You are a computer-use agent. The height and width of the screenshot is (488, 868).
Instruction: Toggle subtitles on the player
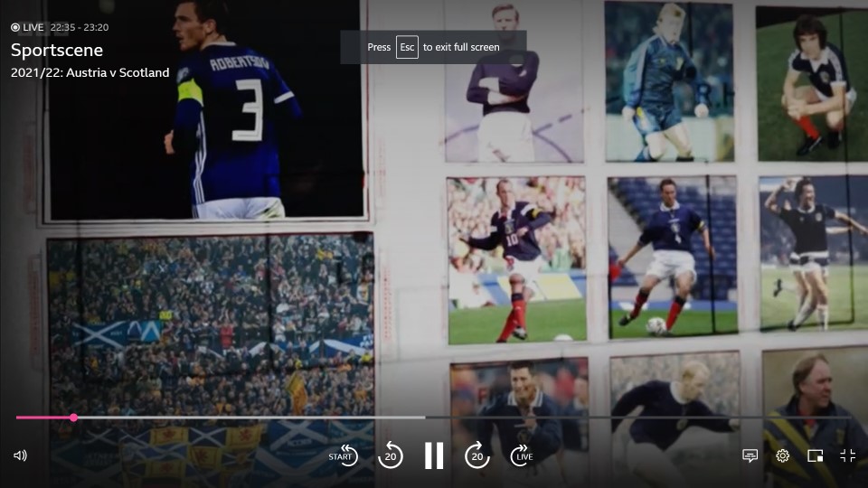[x=750, y=455]
